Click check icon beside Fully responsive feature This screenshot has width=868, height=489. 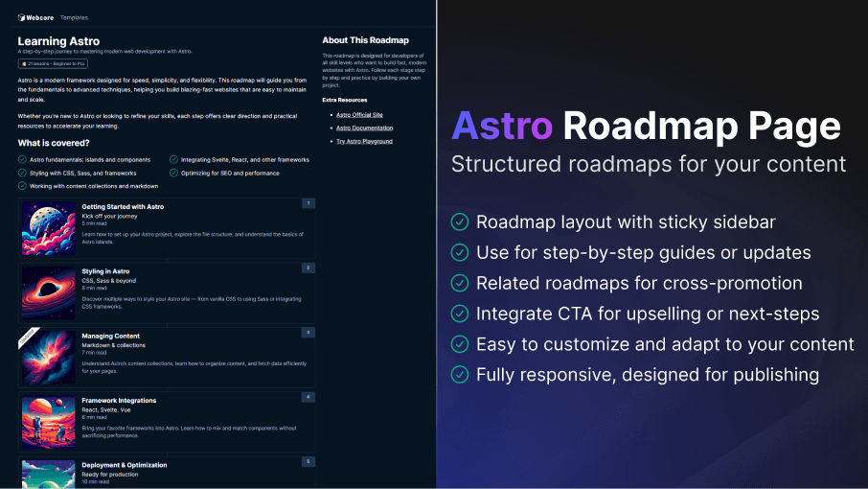click(x=460, y=375)
